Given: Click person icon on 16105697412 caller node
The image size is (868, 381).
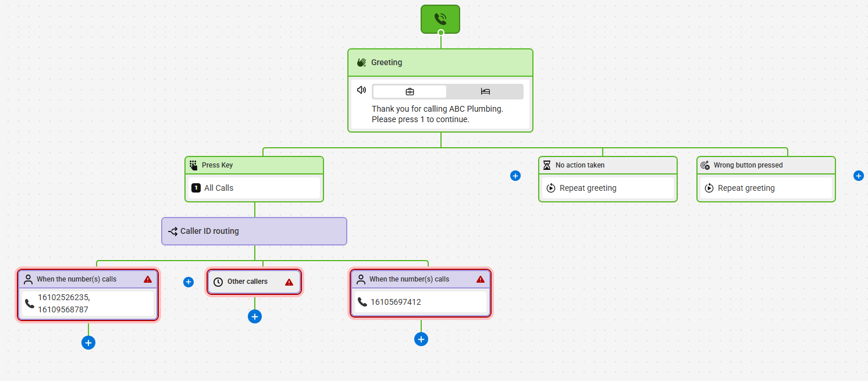Looking at the screenshot, I should point(361,279).
